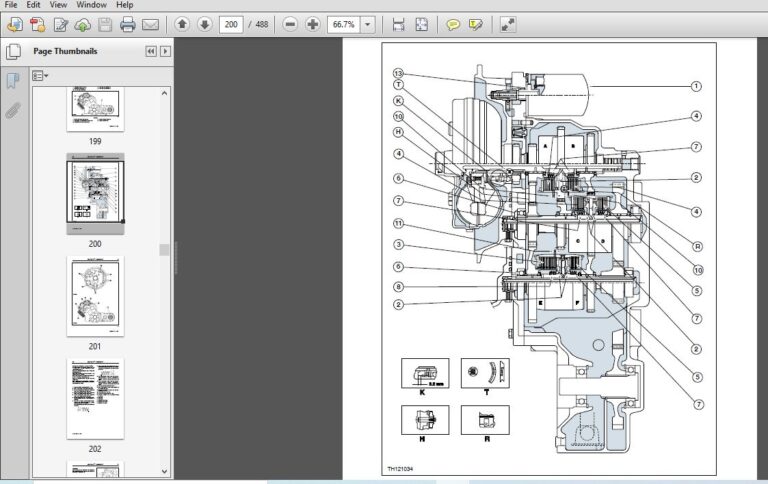Click the zoom value field 66.7%

tap(344, 24)
